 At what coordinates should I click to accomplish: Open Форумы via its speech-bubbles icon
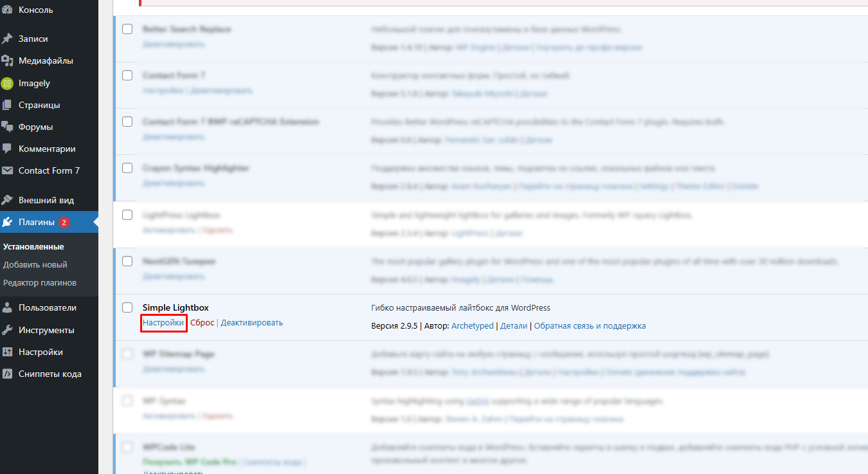(8, 127)
